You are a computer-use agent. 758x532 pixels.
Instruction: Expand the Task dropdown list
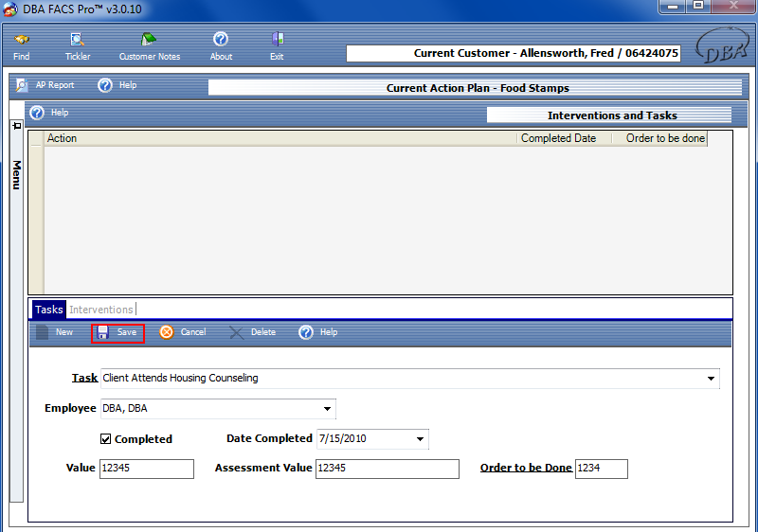[x=711, y=379]
